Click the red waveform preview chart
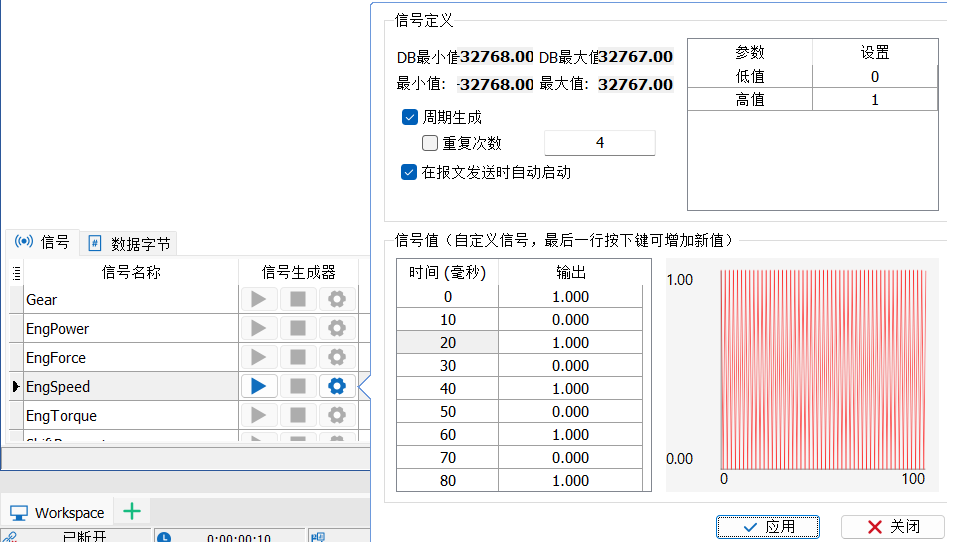The width and height of the screenshot is (955, 542). (823, 370)
